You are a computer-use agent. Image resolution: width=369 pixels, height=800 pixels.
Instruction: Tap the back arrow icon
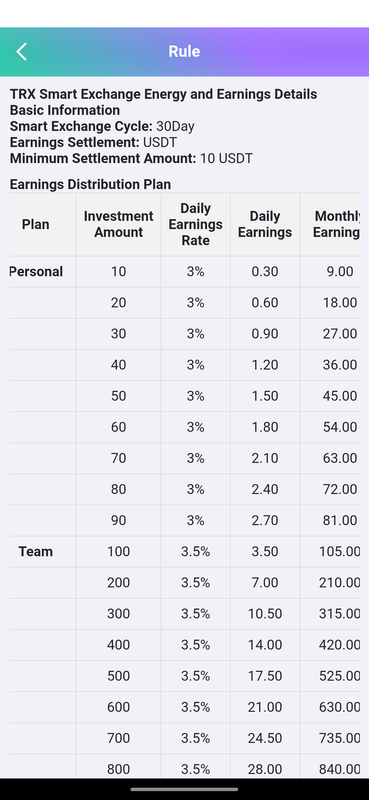tap(21, 52)
